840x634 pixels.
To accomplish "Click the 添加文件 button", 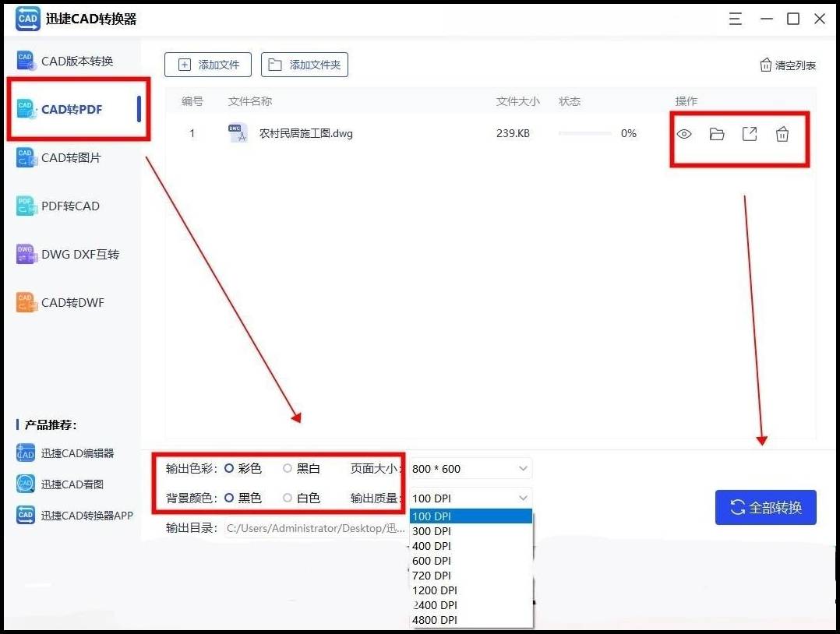I will [208, 65].
